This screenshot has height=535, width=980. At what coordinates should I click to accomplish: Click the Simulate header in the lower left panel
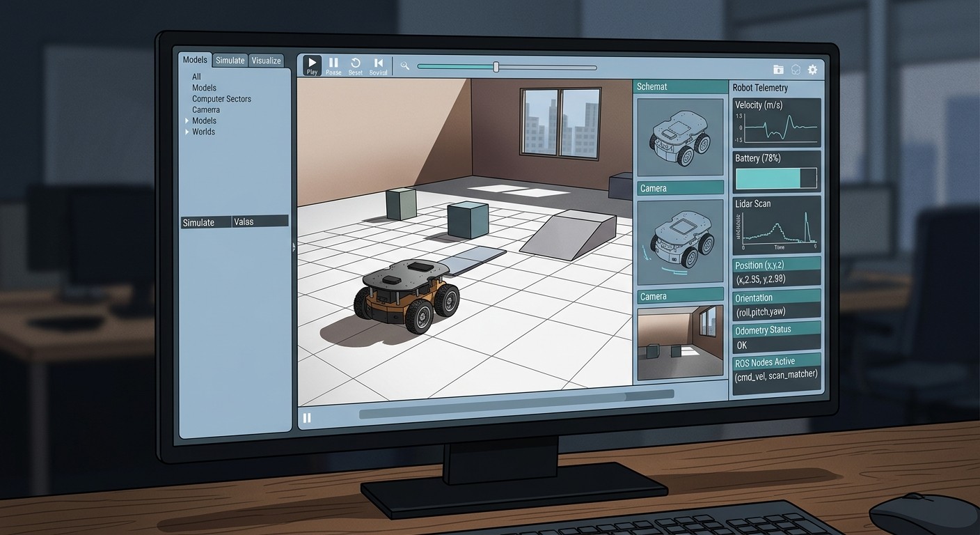tap(206, 222)
